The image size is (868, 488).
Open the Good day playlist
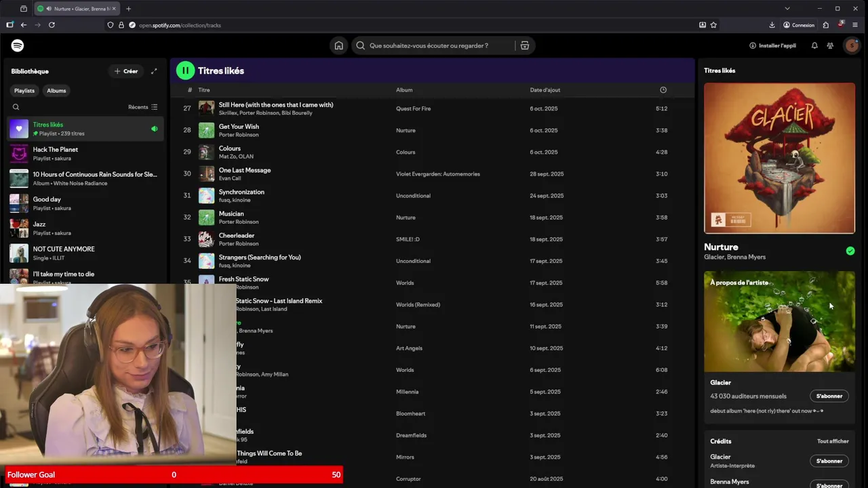point(85,203)
